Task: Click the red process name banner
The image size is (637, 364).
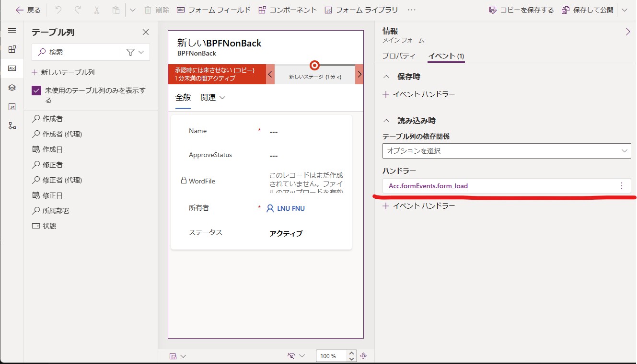Action: (217, 74)
